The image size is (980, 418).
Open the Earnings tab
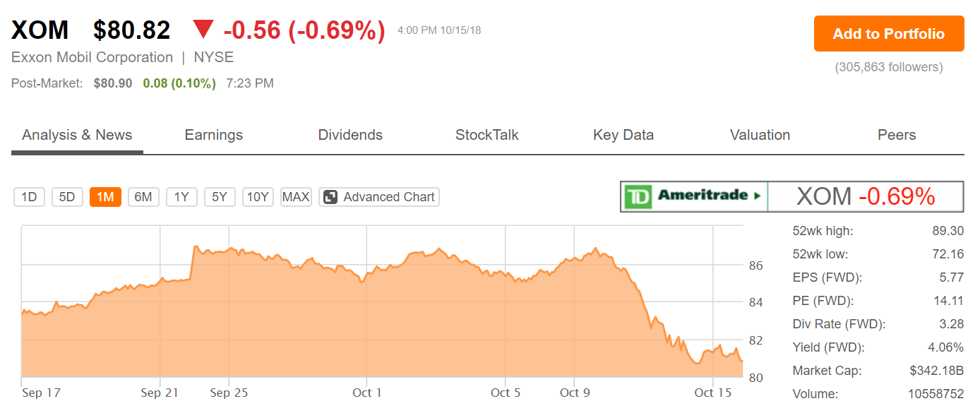click(x=213, y=135)
